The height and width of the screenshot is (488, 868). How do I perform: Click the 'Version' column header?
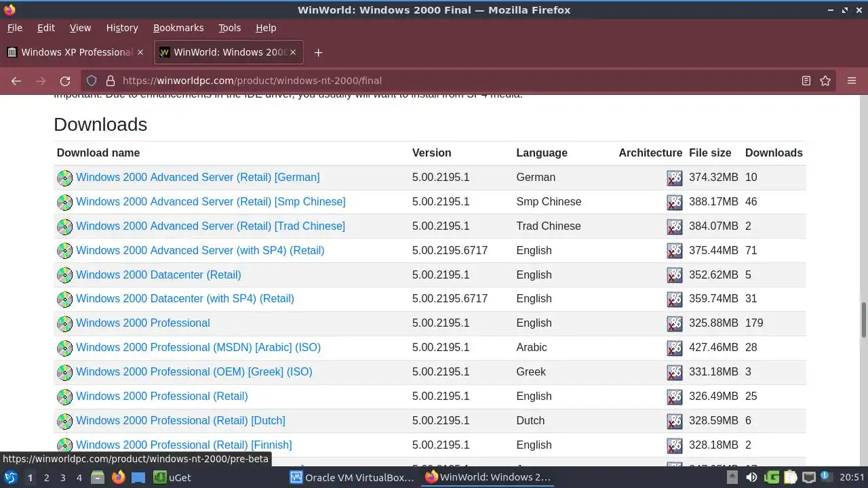pyautogui.click(x=432, y=153)
